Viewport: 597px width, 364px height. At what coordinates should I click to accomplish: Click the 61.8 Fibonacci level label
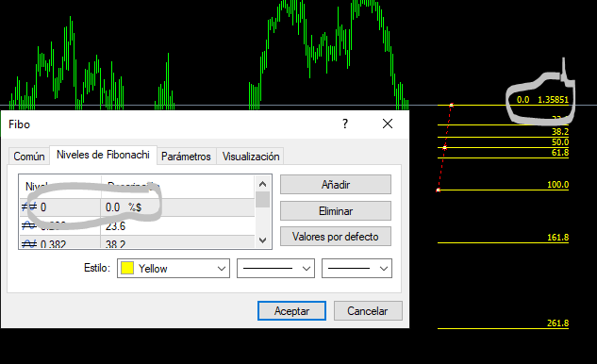(560, 153)
